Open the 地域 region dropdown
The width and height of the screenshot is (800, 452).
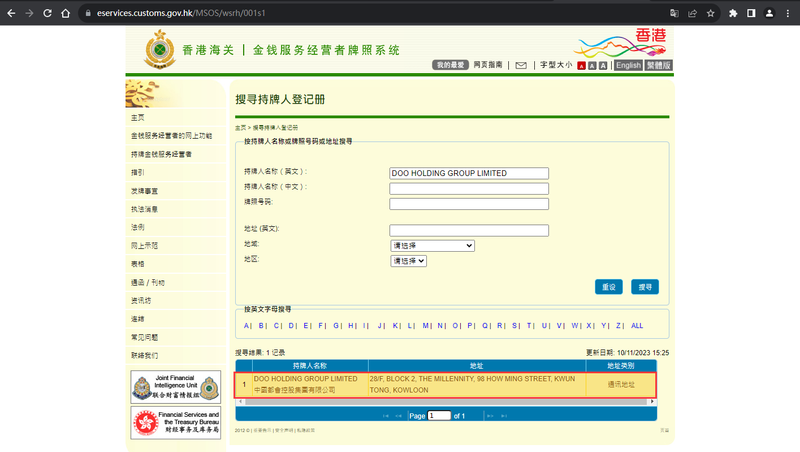pyautogui.click(x=433, y=246)
